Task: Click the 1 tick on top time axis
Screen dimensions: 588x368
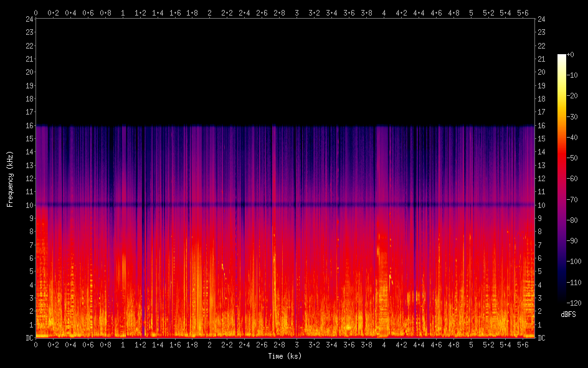Action: (x=123, y=12)
